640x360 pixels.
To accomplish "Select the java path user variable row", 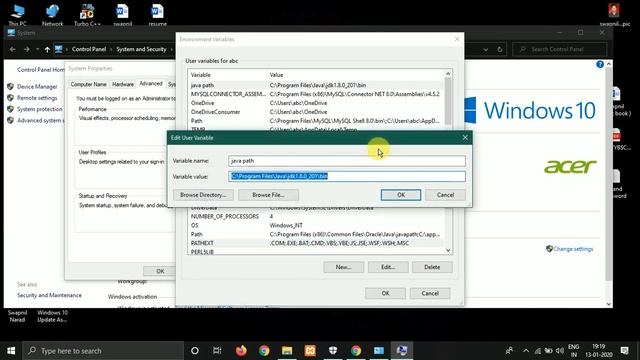I will tap(316, 85).
